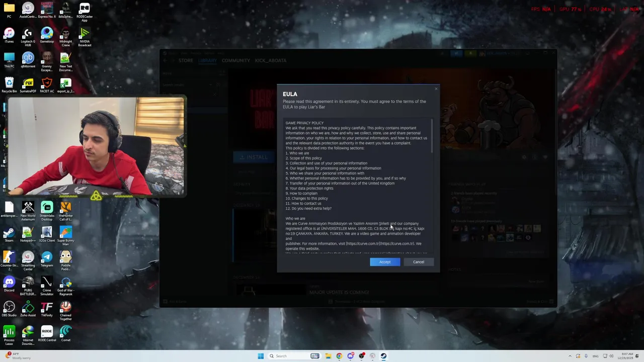This screenshot has height=362, width=644.
Task: Cancel the EULA dialog
Action: click(x=419, y=262)
